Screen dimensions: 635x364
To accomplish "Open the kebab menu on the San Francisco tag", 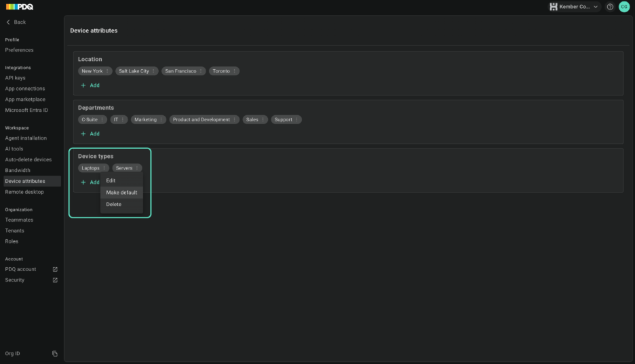I will coord(200,71).
